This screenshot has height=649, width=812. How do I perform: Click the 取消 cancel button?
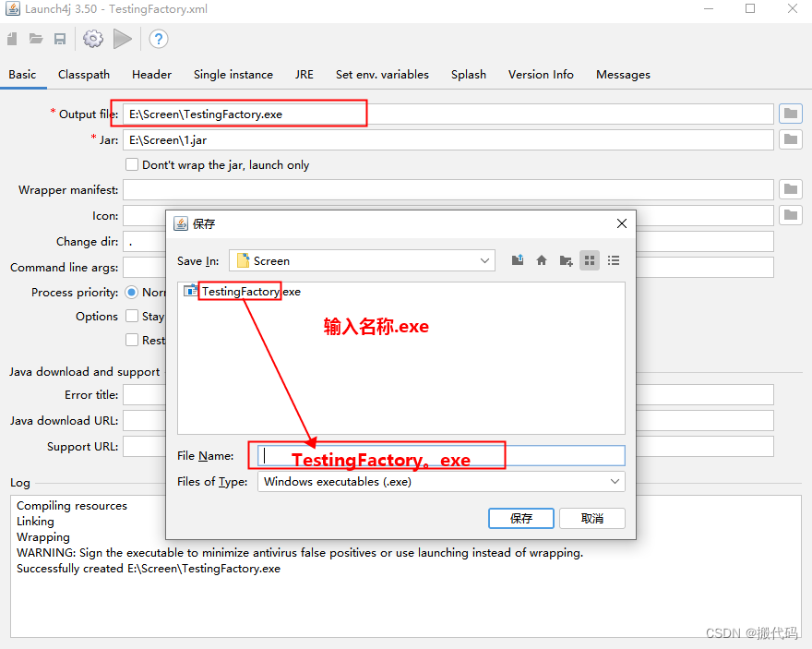[591, 518]
